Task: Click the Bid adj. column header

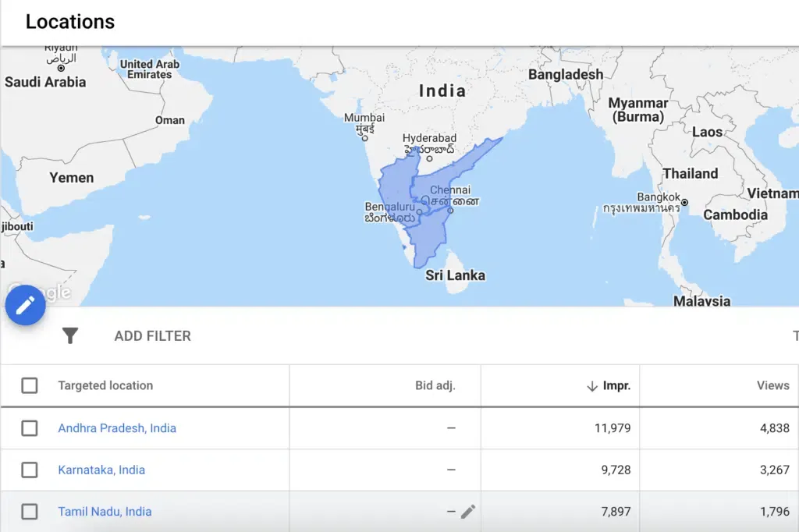Action: [x=435, y=385]
